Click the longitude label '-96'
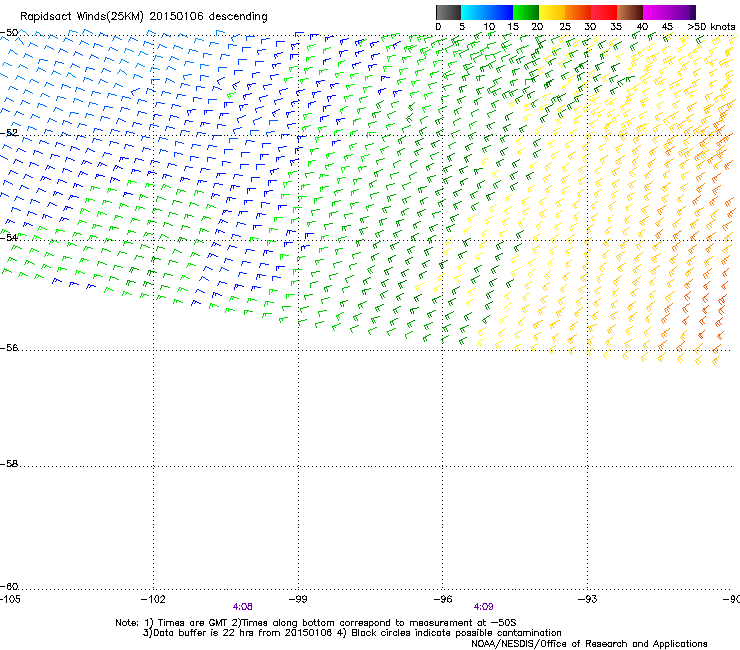Viewport: 740px width, 650px height. tap(443, 599)
